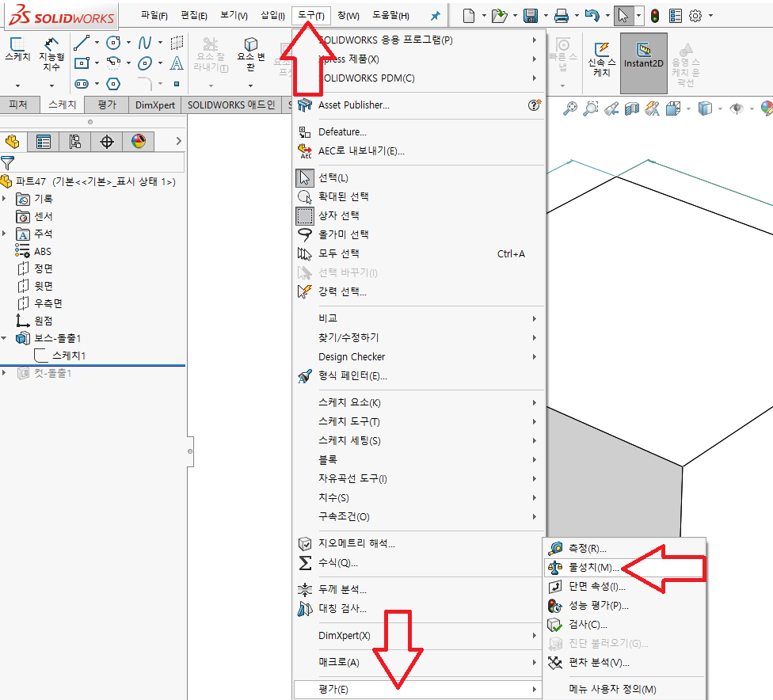
Task: Open the ConfigurationManager tab
Action: [x=74, y=142]
